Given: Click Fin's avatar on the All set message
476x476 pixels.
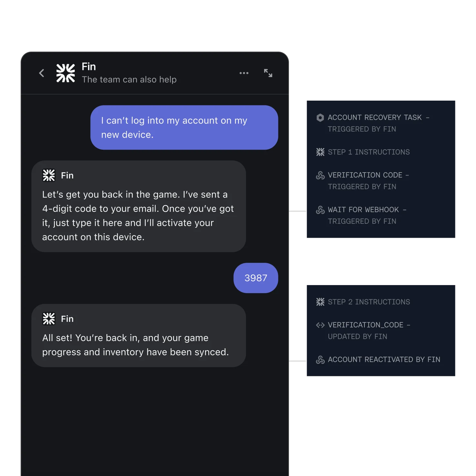Looking at the screenshot, I should coord(49,318).
